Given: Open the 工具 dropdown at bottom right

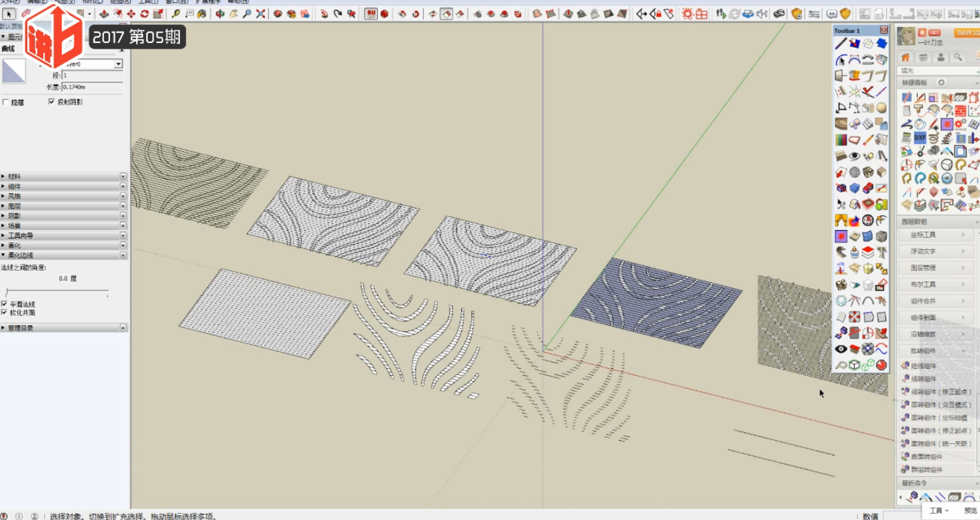Looking at the screenshot, I should (x=939, y=511).
